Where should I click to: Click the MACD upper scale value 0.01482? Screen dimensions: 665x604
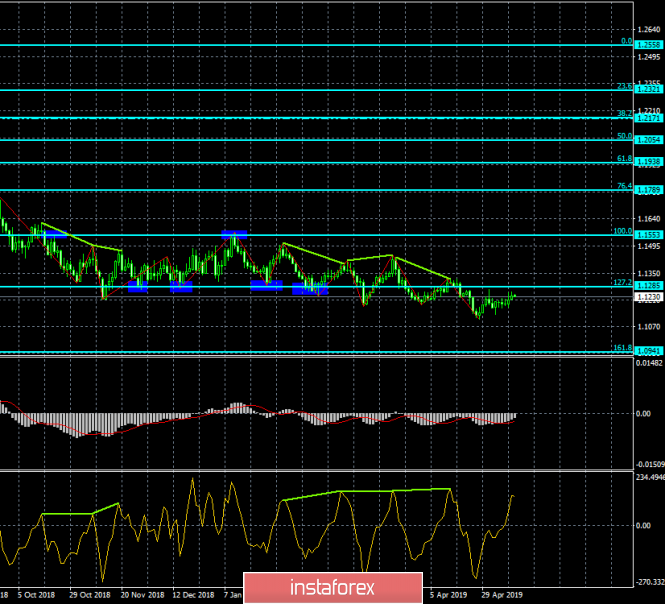point(649,363)
